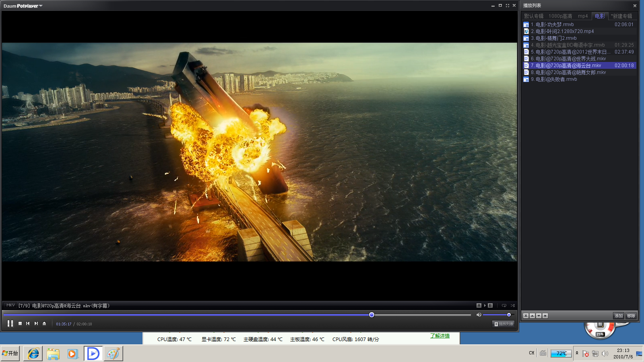Screen dimensions: 644x362
Task: Move selected playlist item to bottom
Action: pos(545,316)
